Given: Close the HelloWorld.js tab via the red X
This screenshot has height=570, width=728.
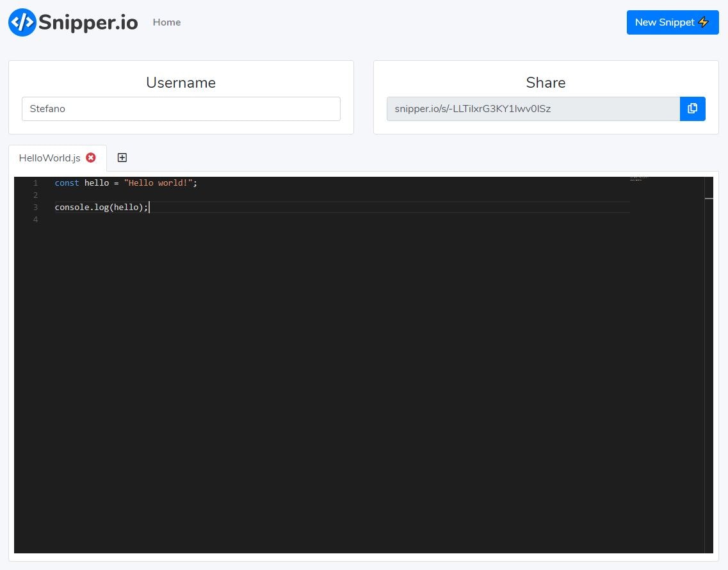Looking at the screenshot, I should tap(91, 158).
